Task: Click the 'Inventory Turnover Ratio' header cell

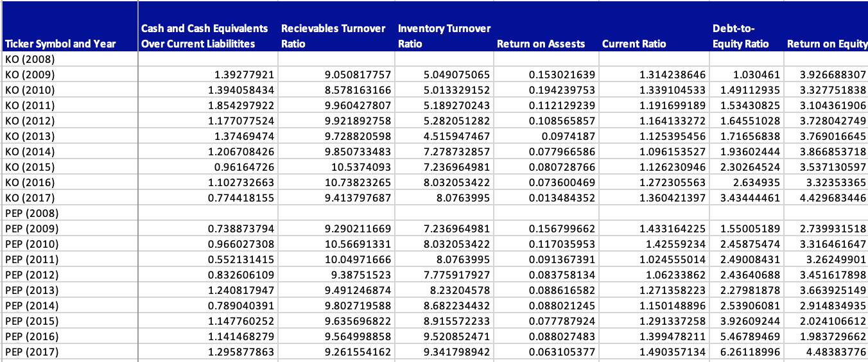Action: [x=444, y=26]
